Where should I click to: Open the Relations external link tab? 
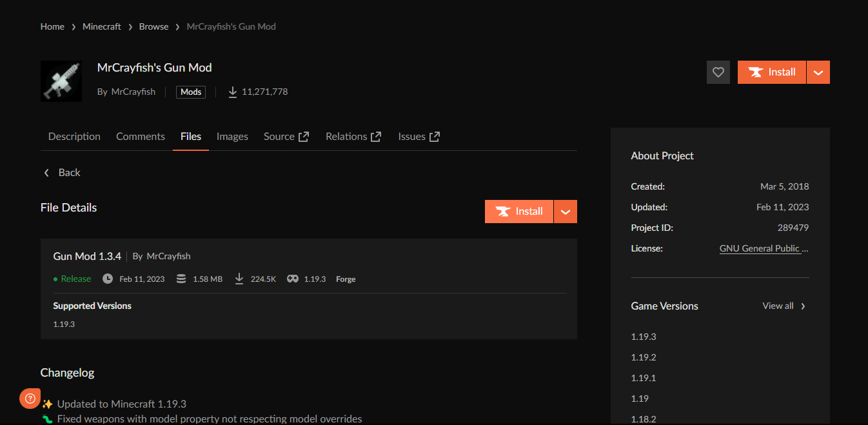353,137
